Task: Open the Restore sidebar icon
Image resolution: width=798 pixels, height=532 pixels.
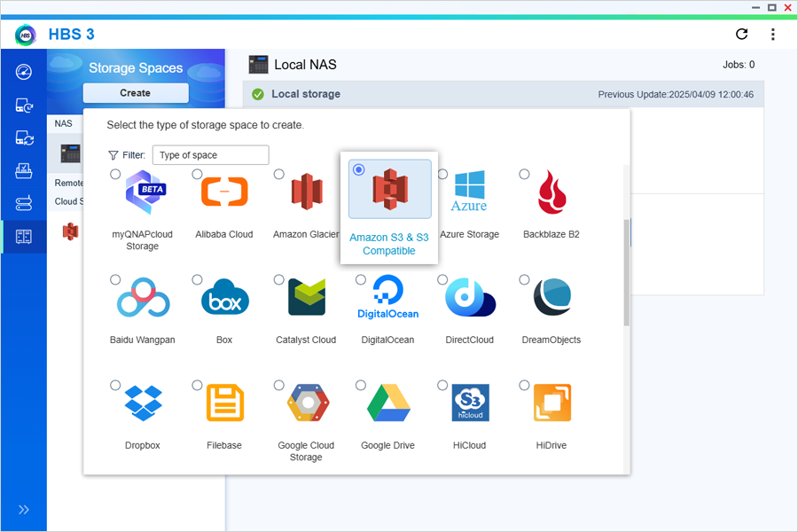Action: [x=23, y=170]
